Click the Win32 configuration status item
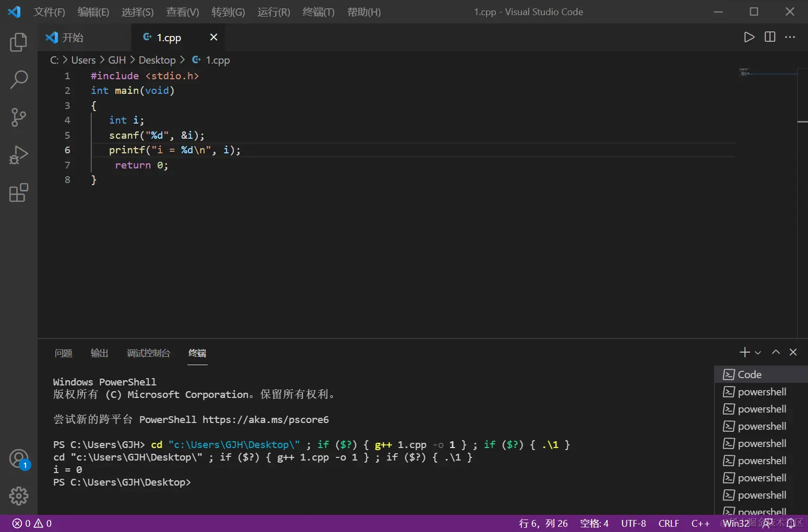 736,523
